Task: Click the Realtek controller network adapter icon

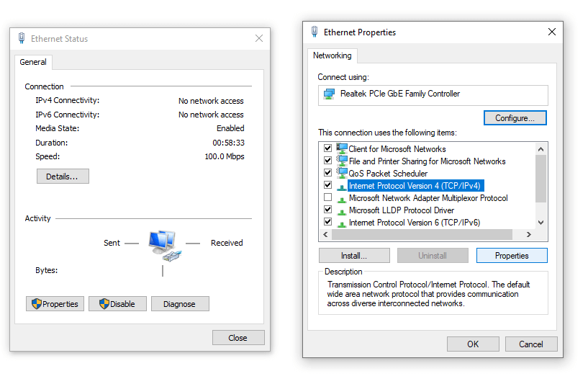Action: (x=329, y=94)
